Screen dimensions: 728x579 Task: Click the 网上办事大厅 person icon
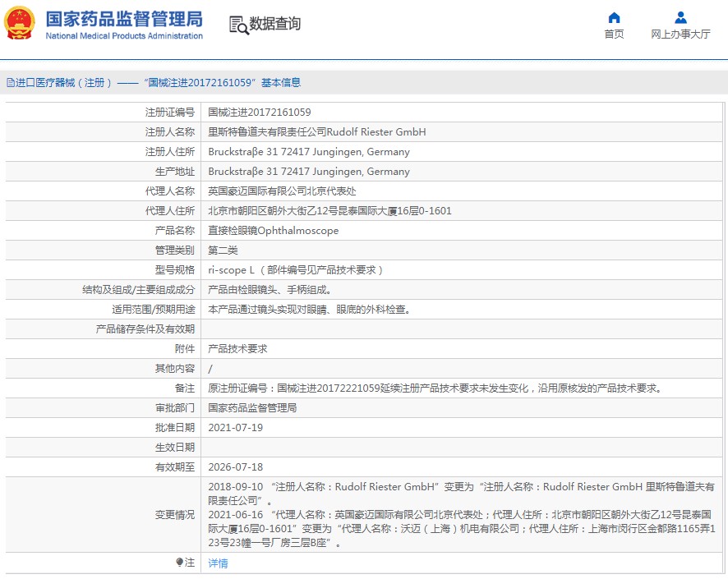680,17
